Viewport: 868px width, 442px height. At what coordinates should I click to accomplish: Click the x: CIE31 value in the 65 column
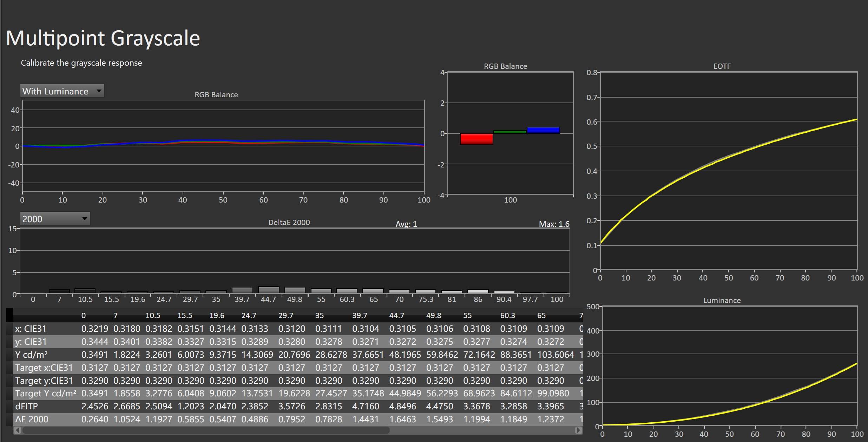tap(551, 329)
